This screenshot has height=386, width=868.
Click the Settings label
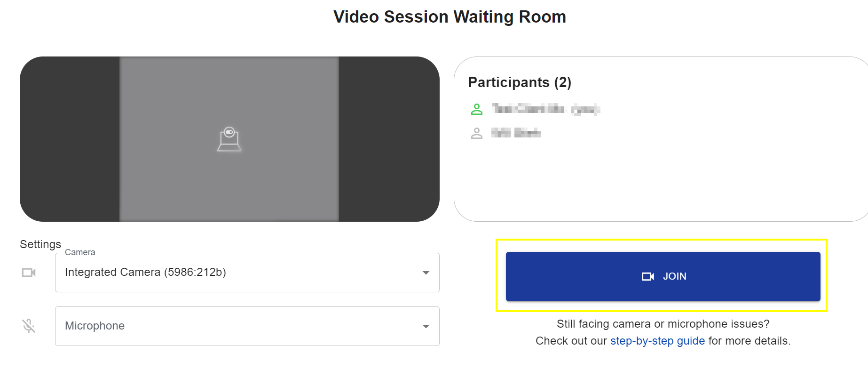[40, 244]
